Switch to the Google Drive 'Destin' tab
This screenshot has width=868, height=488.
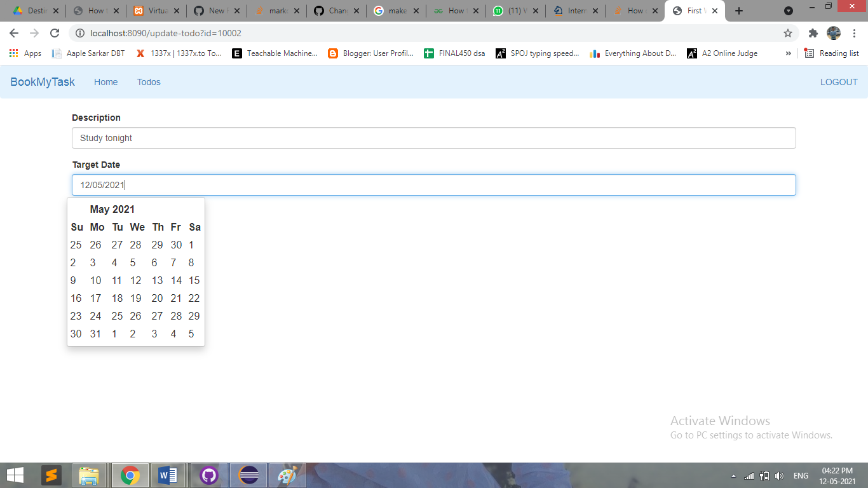(x=36, y=11)
